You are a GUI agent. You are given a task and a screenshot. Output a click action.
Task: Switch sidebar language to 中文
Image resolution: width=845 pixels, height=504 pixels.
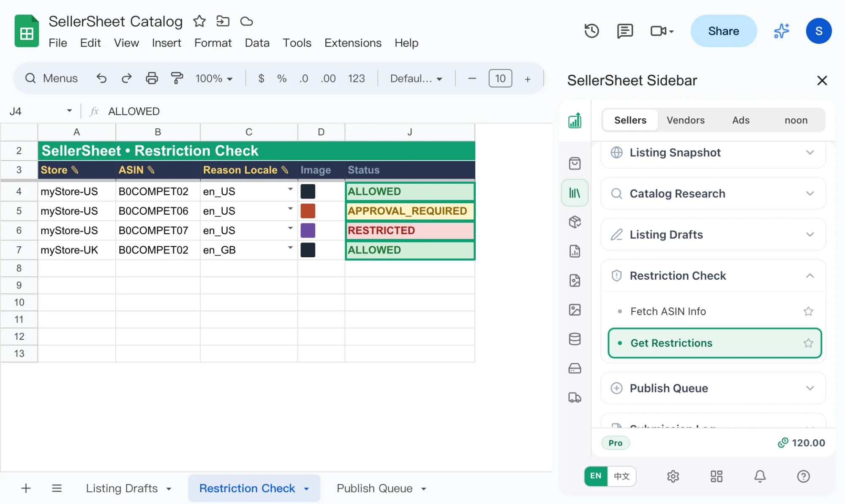coord(621,476)
